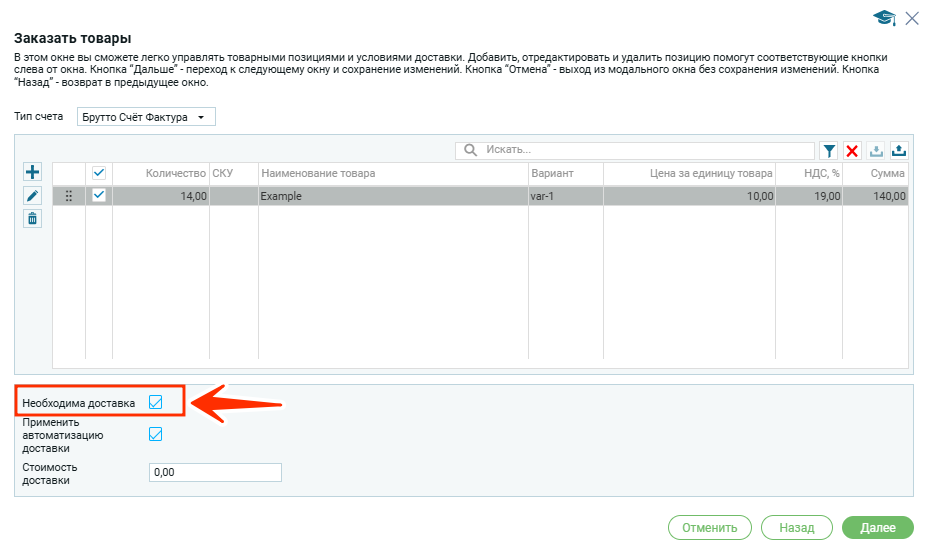Toggle the select-all checkbox in table header

tap(99, 173)
